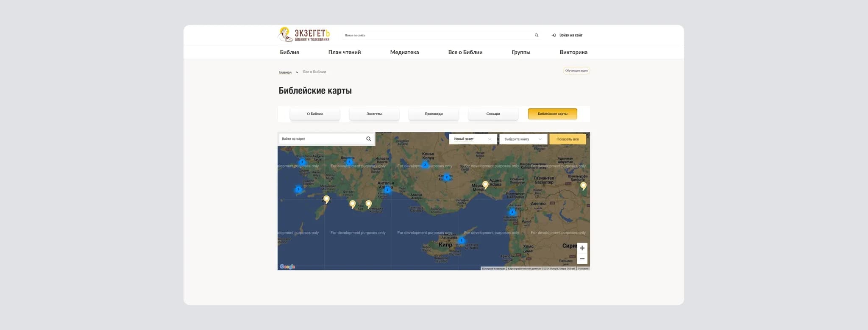Click the Главная breadcrumb link
This screenshot has width=868, height=330.
pos(285,72)
